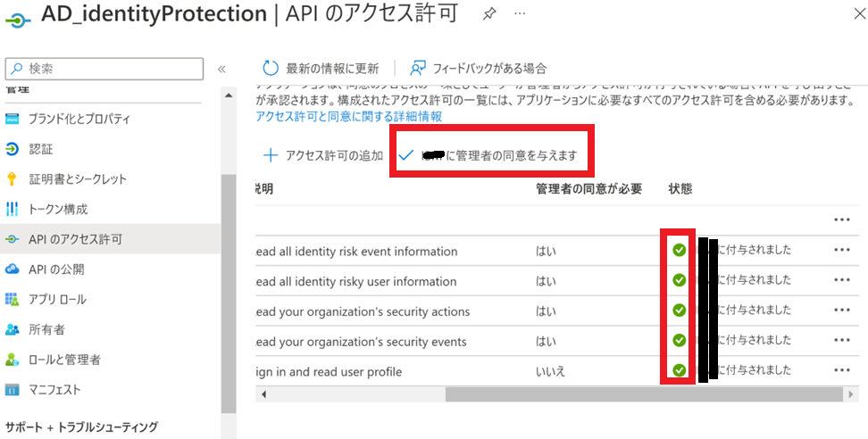The image size is (868, 439).
Task: Click 'ead your organization's security actions' text
Action: (363, 311)
